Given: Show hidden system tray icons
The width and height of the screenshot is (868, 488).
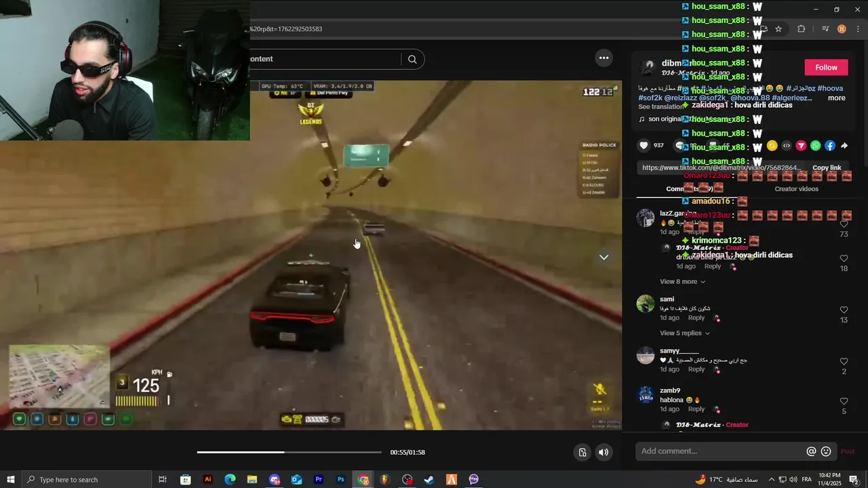Looking at the screenshot, I should coord(771,480).
